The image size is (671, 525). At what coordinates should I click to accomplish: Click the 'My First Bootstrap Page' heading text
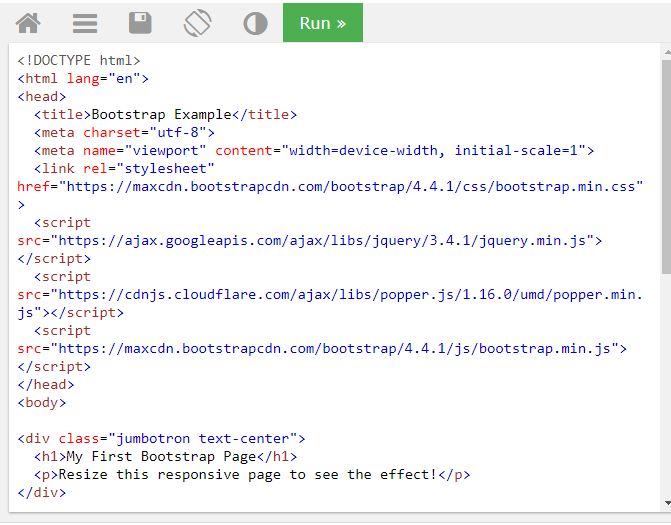coord(160,456)
